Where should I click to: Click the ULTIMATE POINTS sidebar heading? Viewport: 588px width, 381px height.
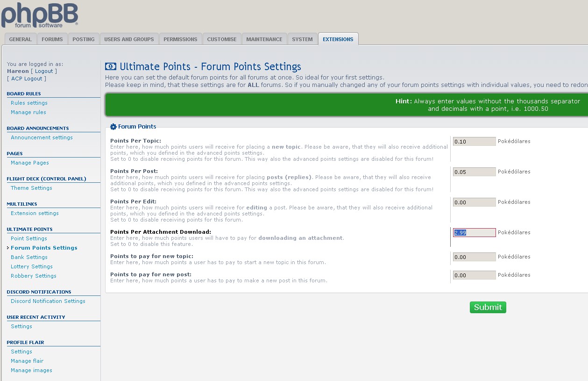(x=29, y=229)
